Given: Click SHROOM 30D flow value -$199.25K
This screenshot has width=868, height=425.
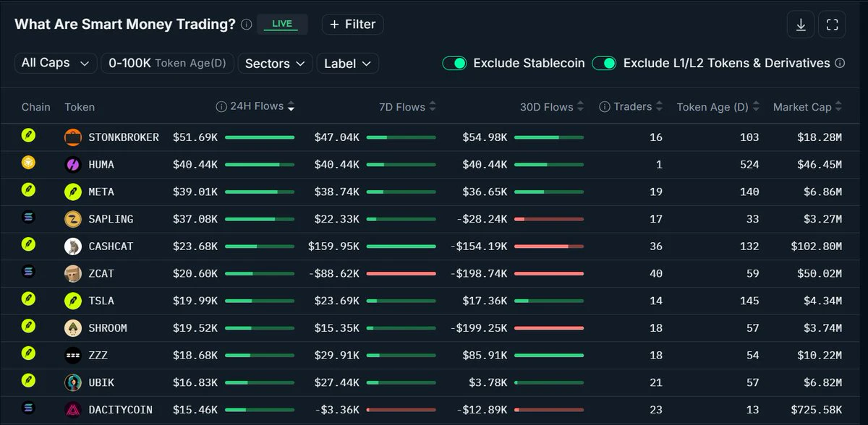Looking at the screenshot, I should (478, 328).
